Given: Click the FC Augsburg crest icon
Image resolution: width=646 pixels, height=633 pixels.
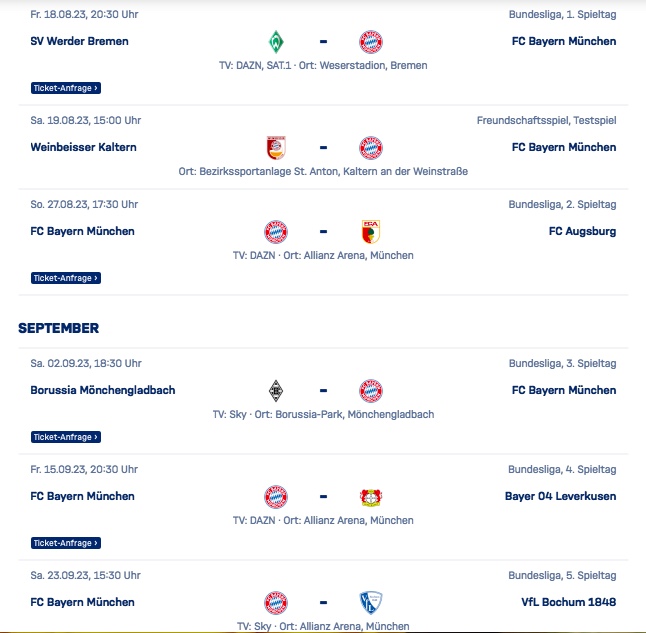Looking at the screenshot, I should point(370,231).
